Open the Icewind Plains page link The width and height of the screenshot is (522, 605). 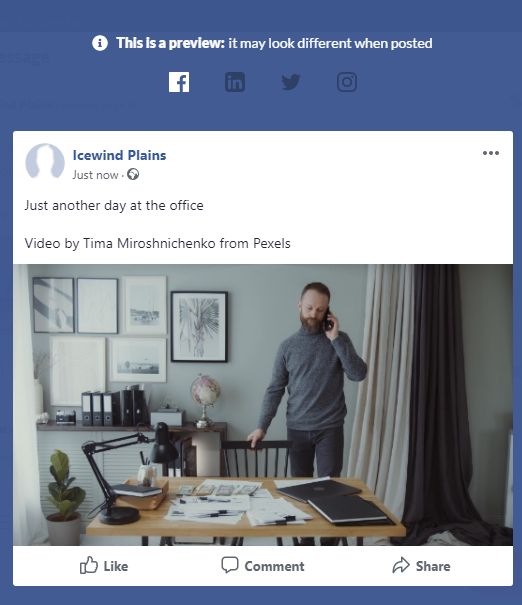[x=120, y=155]
